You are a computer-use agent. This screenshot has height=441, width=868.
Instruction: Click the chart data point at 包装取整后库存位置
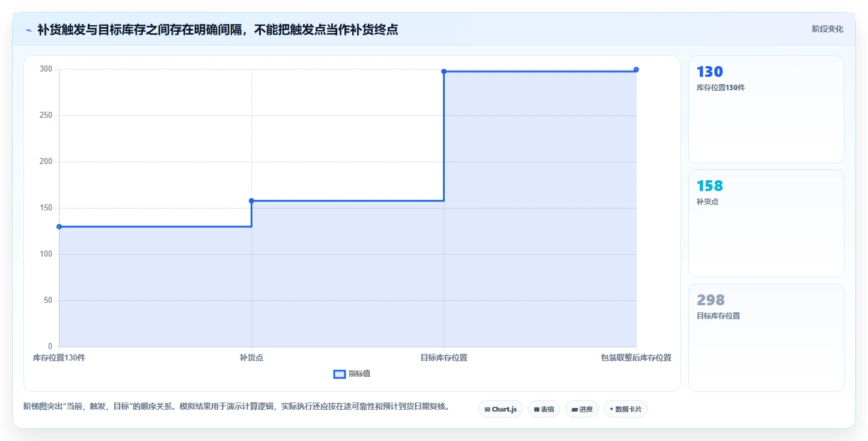[636, 70]
